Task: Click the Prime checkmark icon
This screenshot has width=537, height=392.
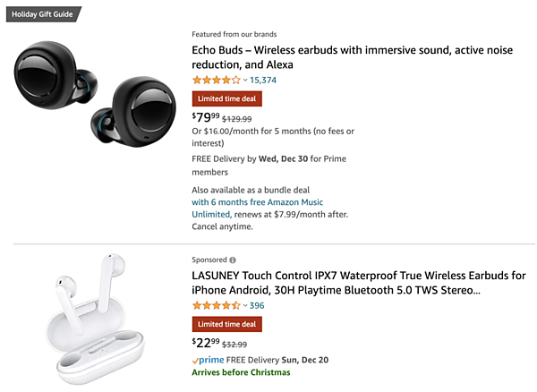Action: coord(197,359)
